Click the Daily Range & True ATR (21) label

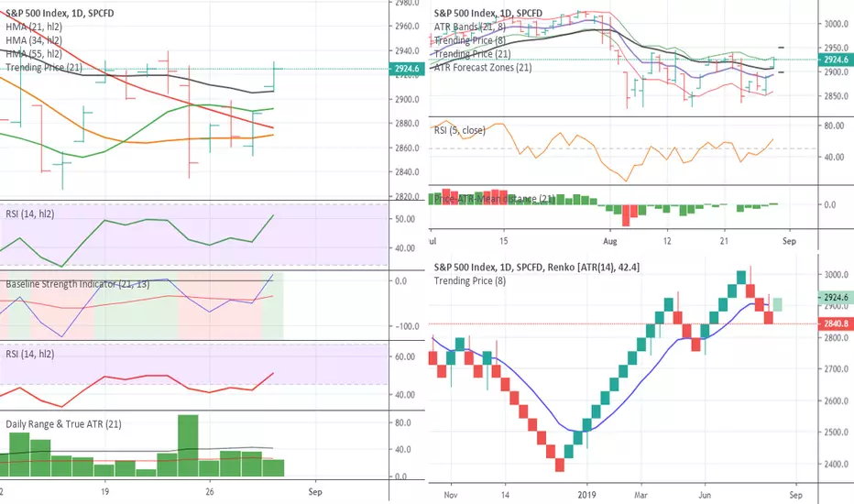tap(64, 424)
